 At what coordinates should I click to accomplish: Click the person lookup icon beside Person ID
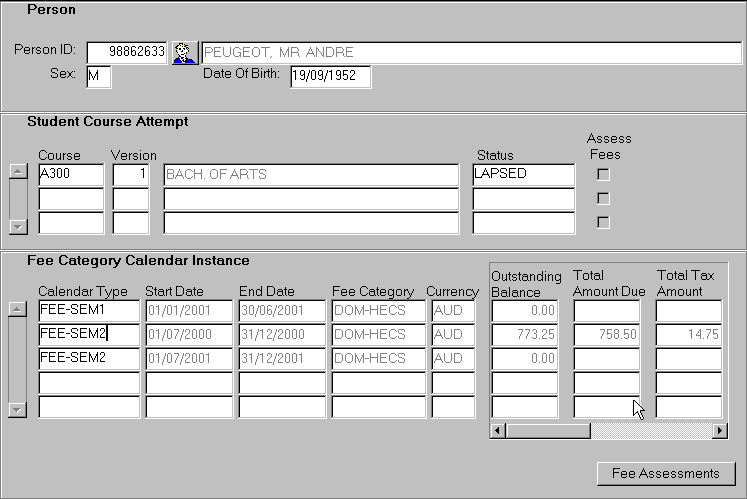tap(183, 53)
